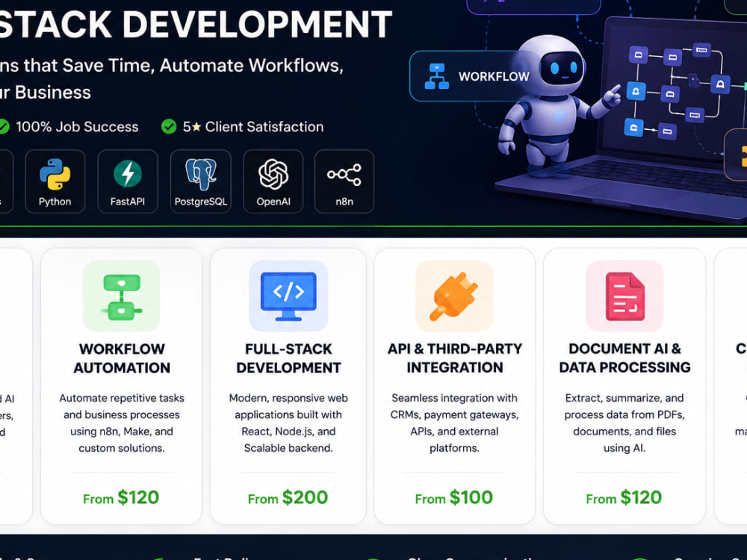Click From $120 price on Document AI card
The height and width of the screenshot is (560, 747).
[624, 497]
